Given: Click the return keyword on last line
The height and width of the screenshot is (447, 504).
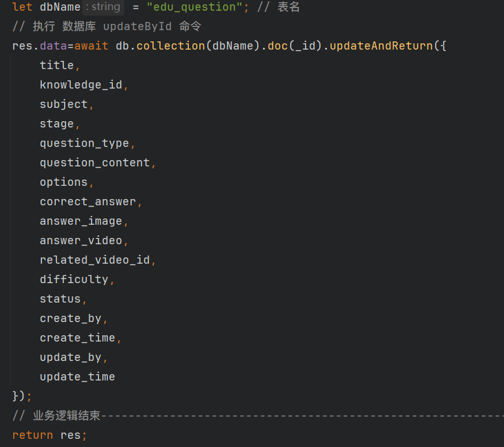Looking at the screenshot, I should 33,435.
